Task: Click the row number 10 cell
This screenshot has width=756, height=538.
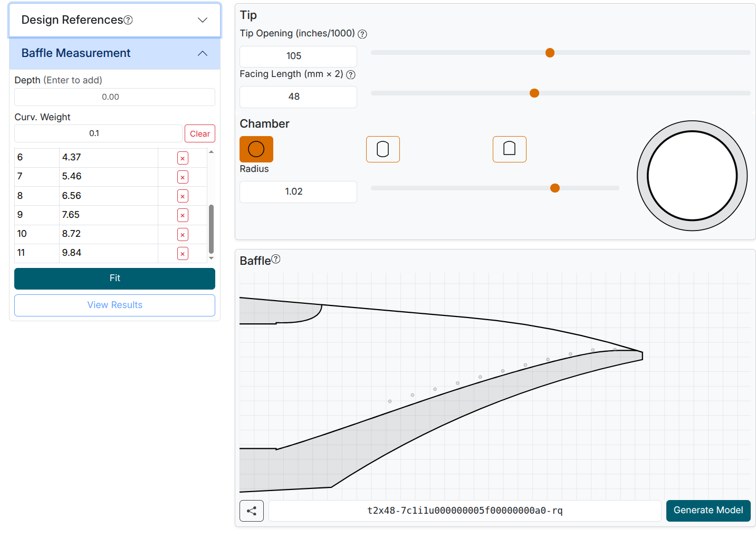Action: [37, 234]
